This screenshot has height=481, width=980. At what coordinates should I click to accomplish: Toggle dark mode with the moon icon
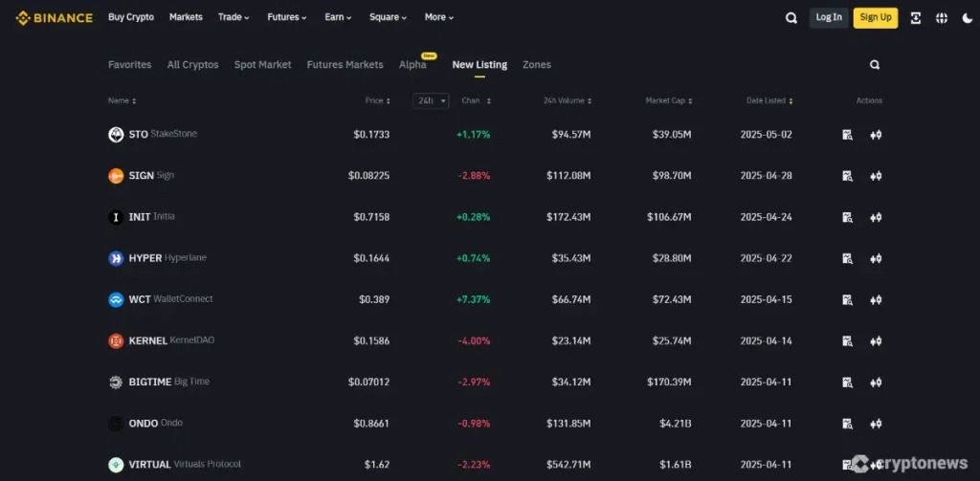pos(968,17)
